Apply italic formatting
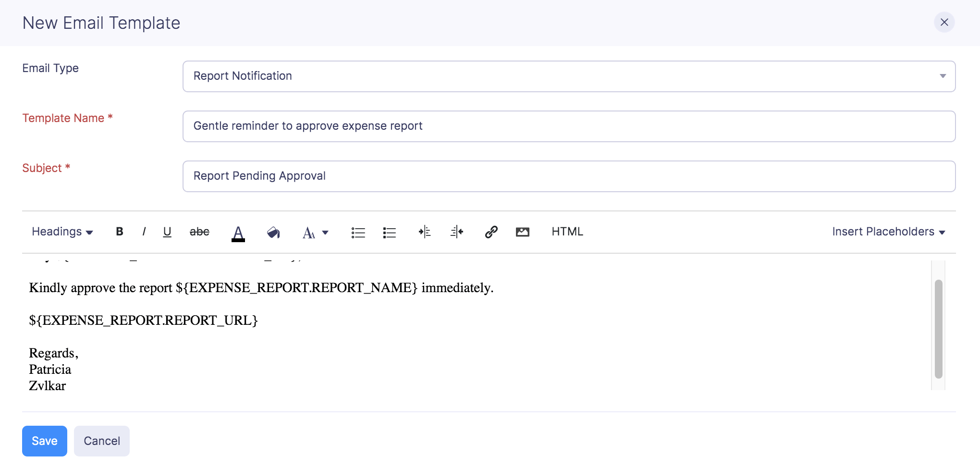This screenshot has width=980, height=468. pyautogui.click(x=144, y=232)
